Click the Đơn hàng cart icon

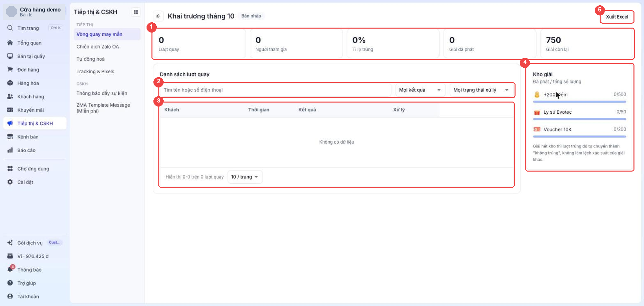tap(10, 70)
